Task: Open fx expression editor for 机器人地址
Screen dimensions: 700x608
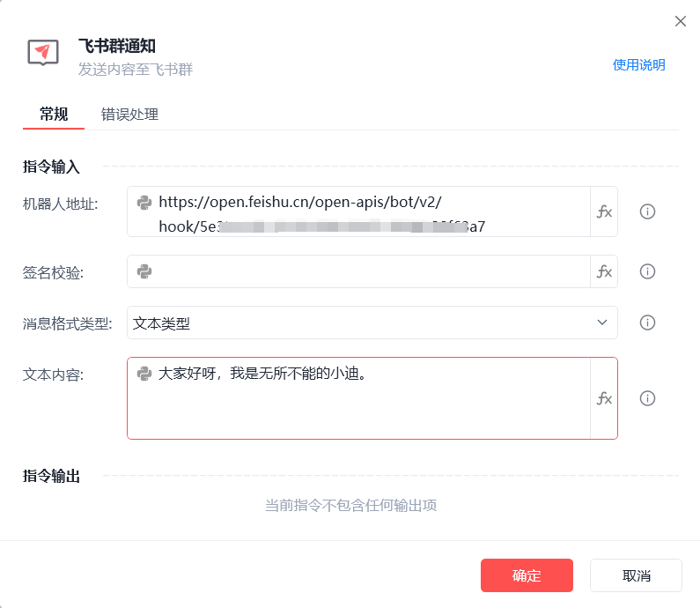Action: [x=604, y=211]
